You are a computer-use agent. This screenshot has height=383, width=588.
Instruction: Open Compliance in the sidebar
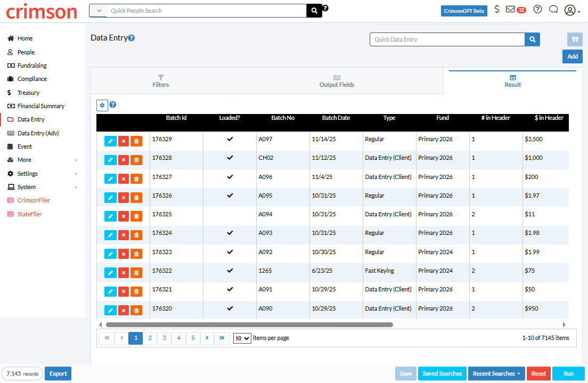click(x=32, y=79)
